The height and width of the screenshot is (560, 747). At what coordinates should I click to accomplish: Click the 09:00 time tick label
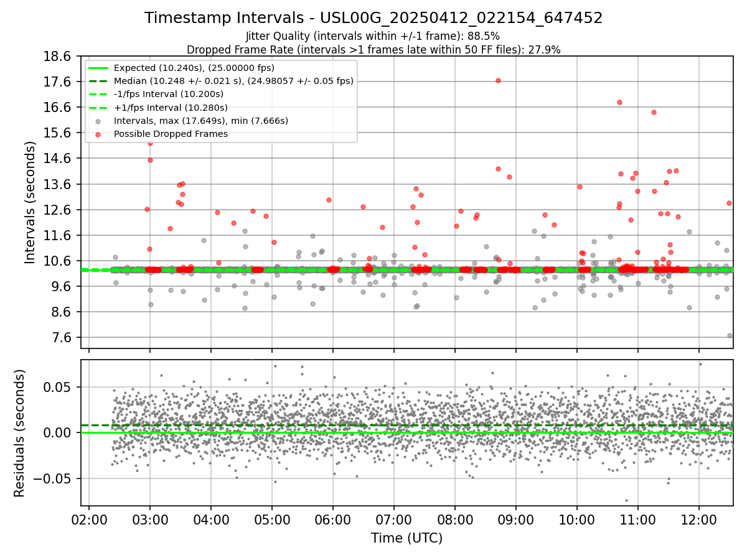(516, 519)
